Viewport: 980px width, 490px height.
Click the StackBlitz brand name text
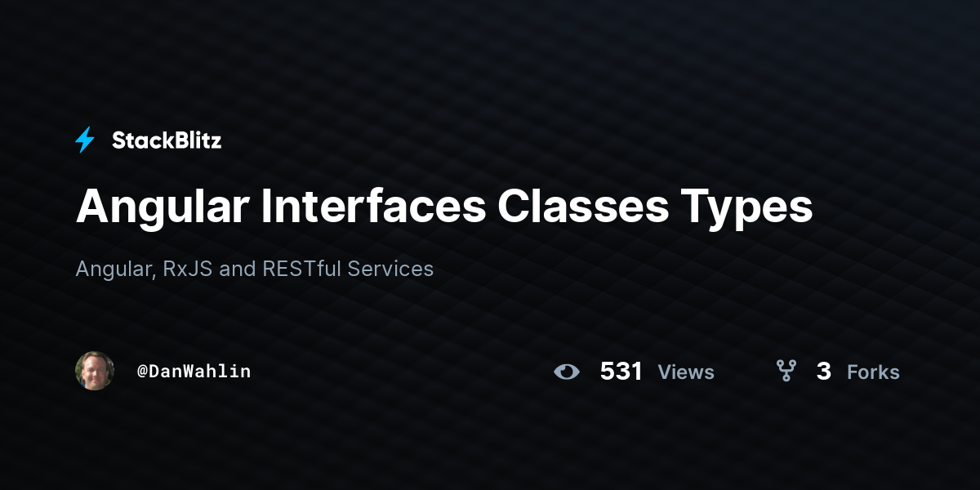[167, 140]
